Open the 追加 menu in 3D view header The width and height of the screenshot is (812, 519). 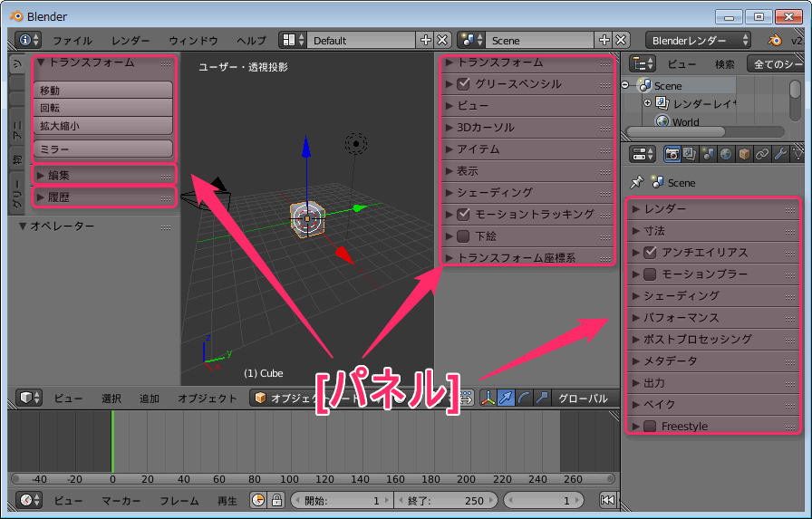pos(150,398)
